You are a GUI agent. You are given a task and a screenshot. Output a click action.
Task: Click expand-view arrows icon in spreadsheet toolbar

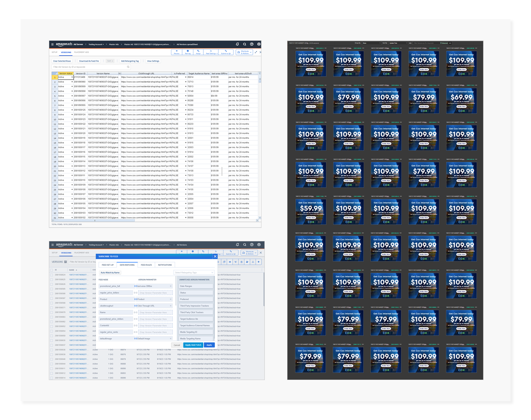(256, 52)
